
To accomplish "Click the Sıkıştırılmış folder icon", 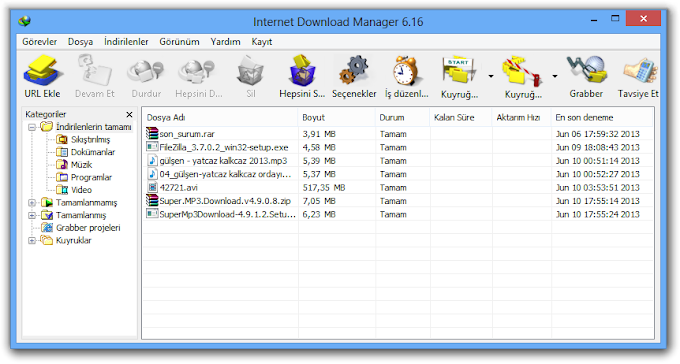I will pyautogui.click(x=62, y=139).
